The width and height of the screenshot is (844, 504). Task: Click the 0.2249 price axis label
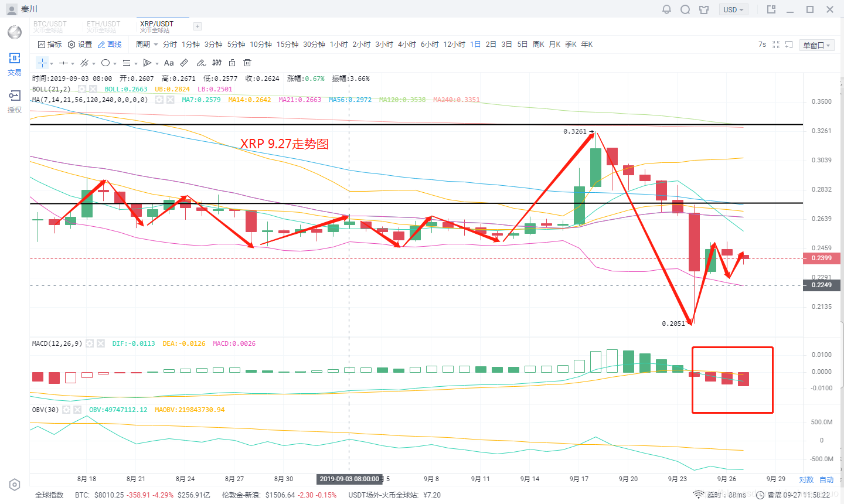(821, 285)
